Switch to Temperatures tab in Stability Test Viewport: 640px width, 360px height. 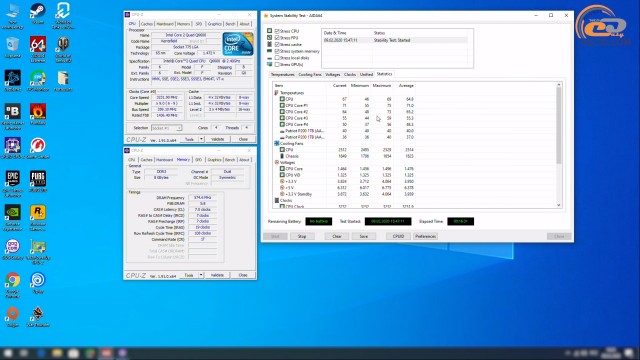[x=282, y=74]
